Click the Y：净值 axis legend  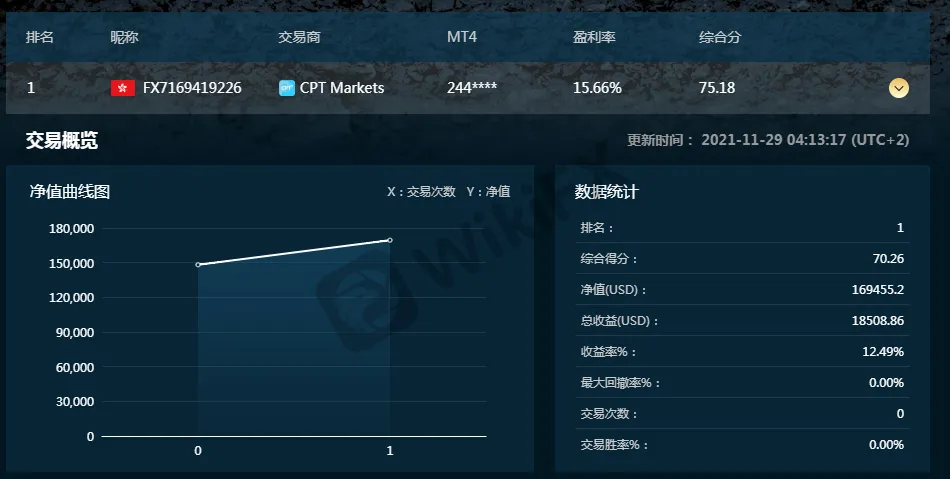coord(488,192)
